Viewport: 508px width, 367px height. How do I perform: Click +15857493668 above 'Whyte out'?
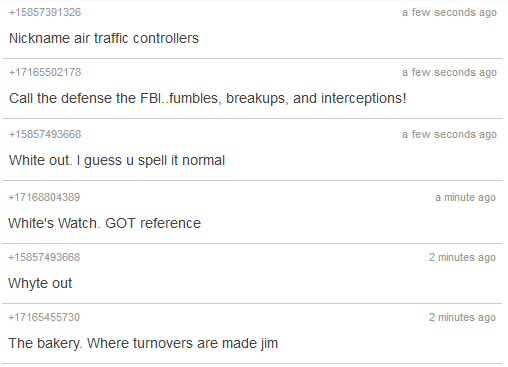(44, 257)
